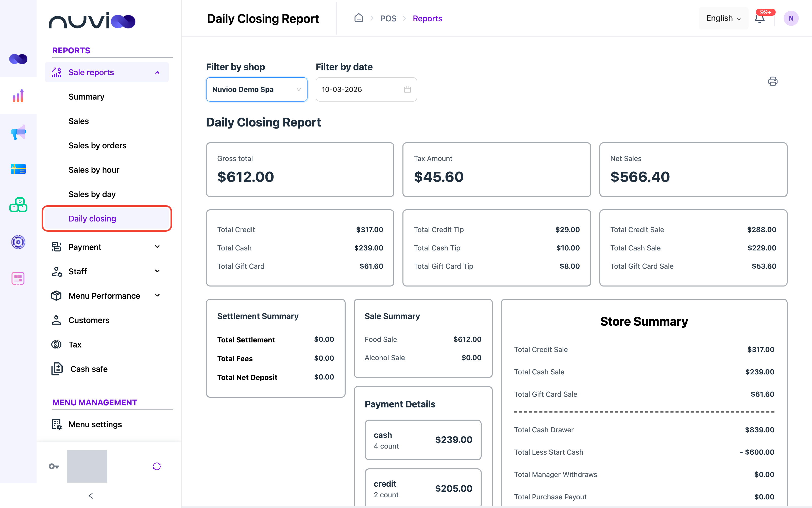This screenshot has height=508, width=812.
Task: Click the home breadcrumb icon
Action: pyautogui.click(x=359, y=18)
